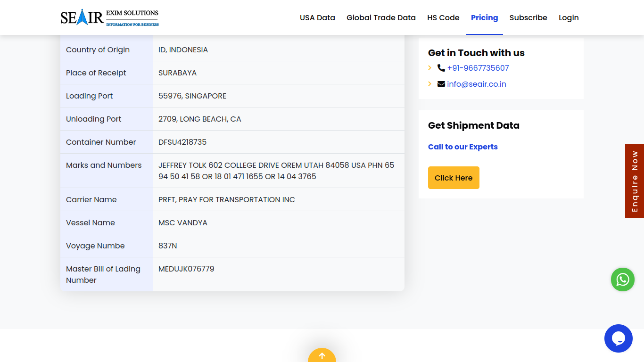Open the Subscribe page
Image resolution: width=644 pixels, height=362 pixels.
(528, 17)
